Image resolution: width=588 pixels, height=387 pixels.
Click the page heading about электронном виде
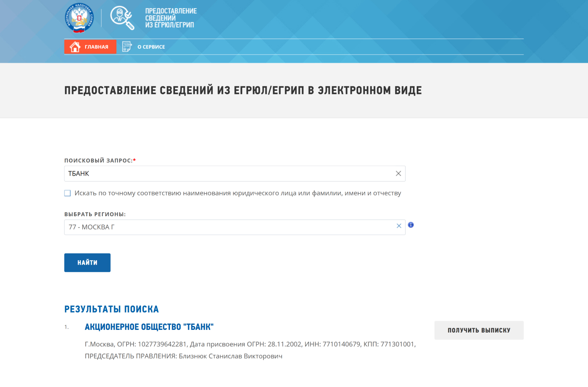pyautogui.click(x=243, y=90)
